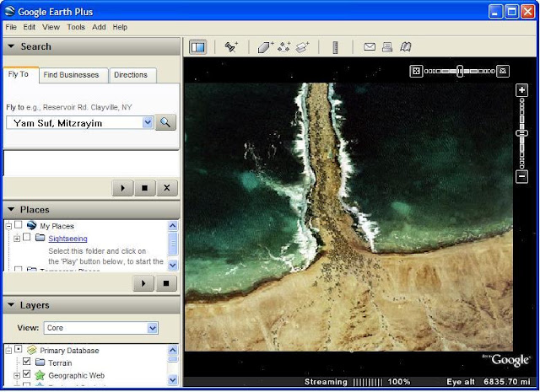Expand the Sightseeing folder node
The width and height of the screenshot is (540, 392).
click(17, 239)
